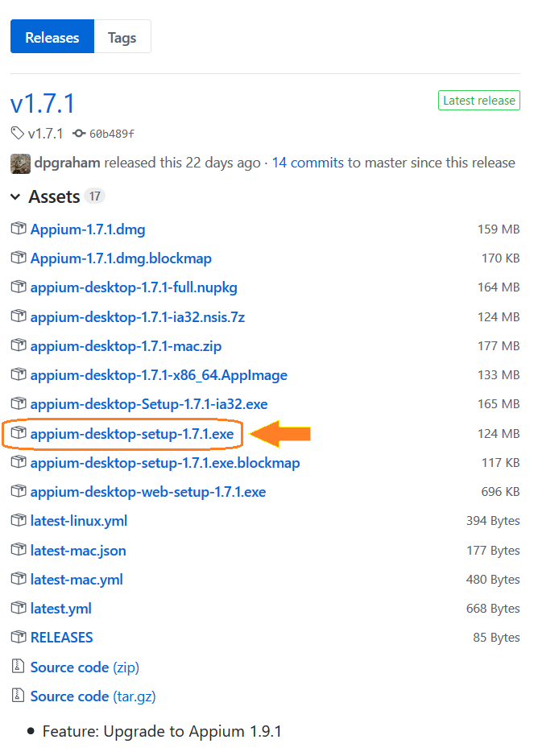
Task: Click package icon beside Appium-1.7.1.dmg.blockmap
Action: pyautogui.click(x=19, y=258)
